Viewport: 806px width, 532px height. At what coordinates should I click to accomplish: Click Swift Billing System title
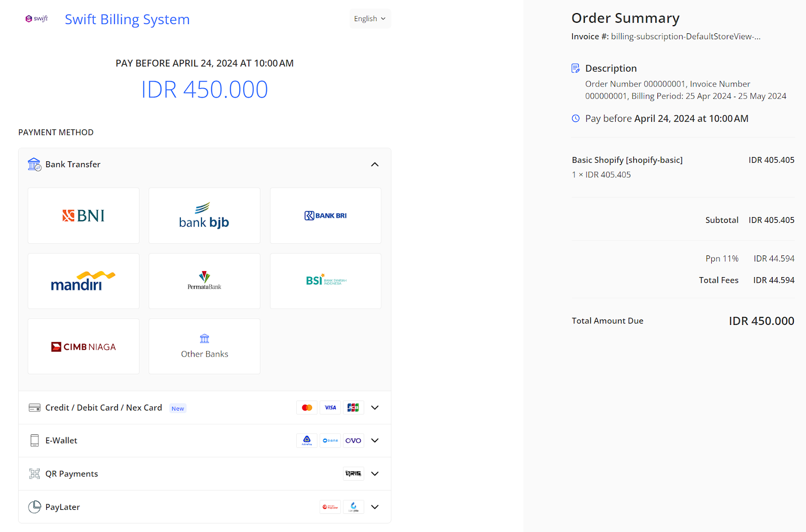pyautogui.click(x=127, y=19)
